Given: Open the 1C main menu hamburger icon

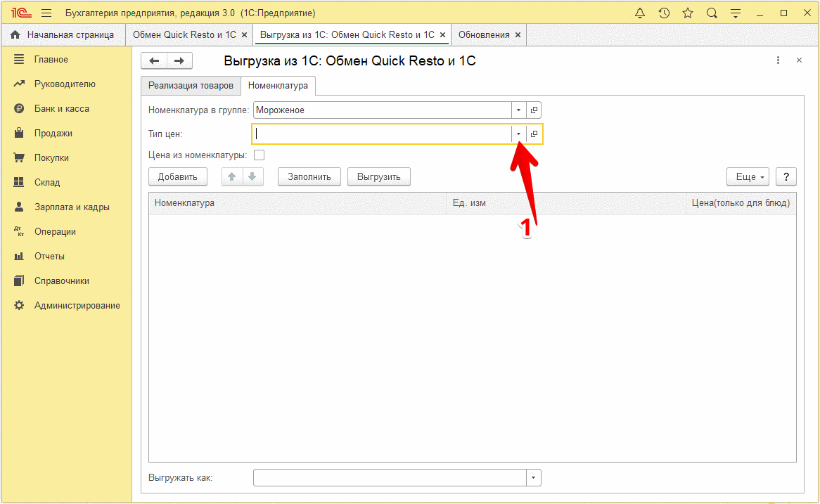Looking at the screenshot, I should [46, 13].
